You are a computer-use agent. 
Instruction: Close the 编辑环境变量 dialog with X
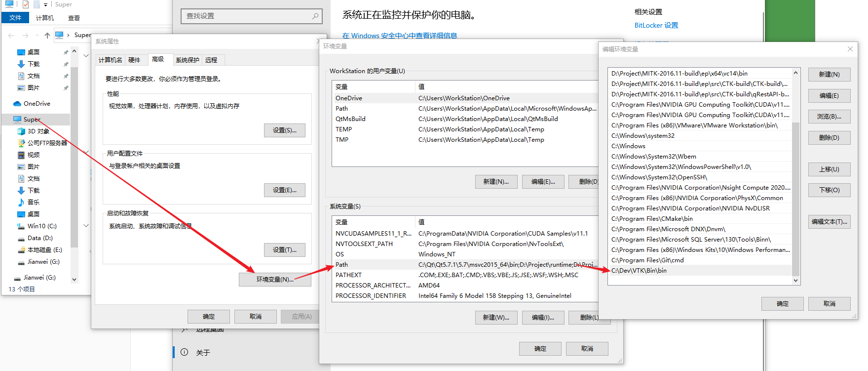point(850,49)
